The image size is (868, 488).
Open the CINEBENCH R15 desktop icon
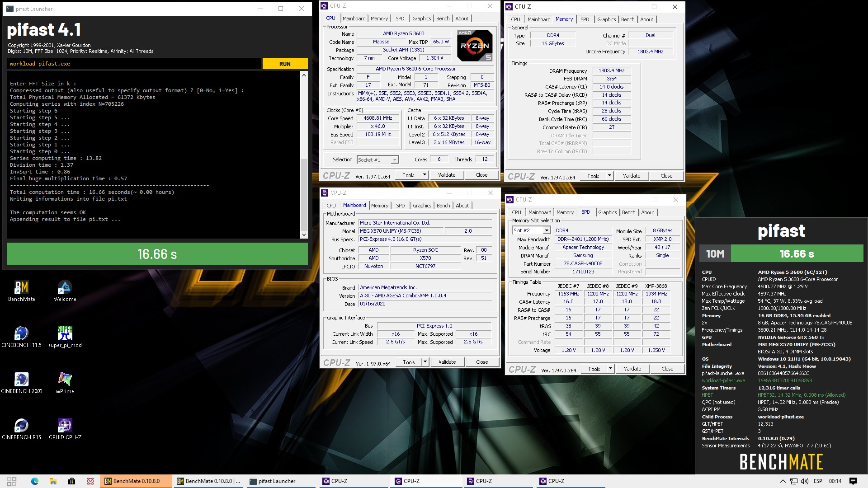[x=21, y=429]
